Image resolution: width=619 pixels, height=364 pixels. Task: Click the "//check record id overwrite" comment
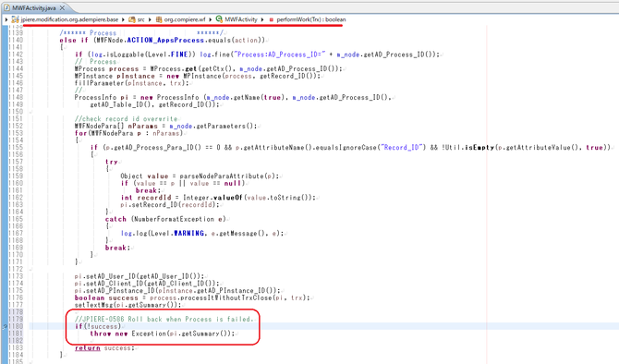pos(126,119)
